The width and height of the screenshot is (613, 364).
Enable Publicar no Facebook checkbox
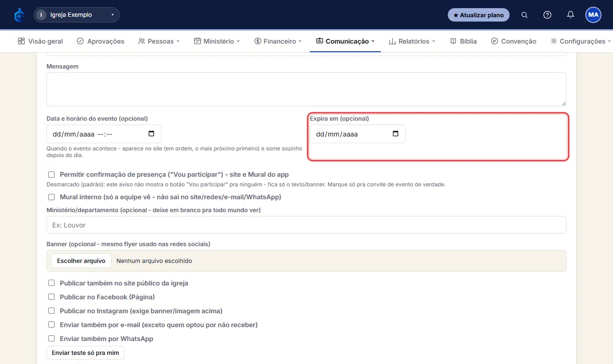(51, 297)
